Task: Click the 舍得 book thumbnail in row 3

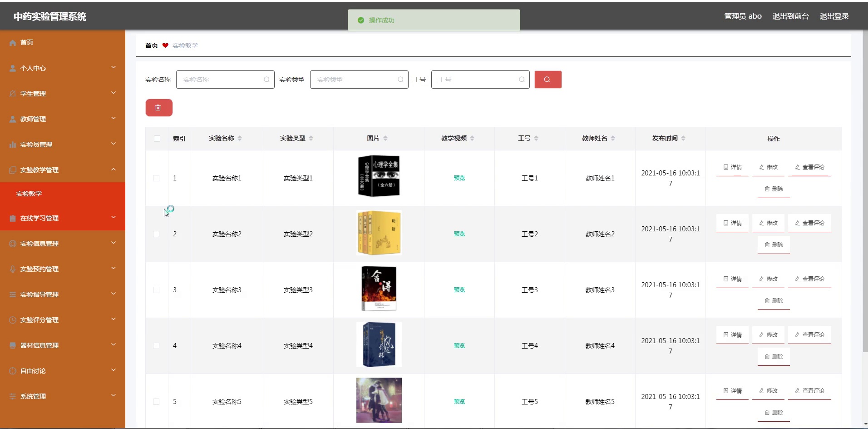Action: (x=379, y=288)
